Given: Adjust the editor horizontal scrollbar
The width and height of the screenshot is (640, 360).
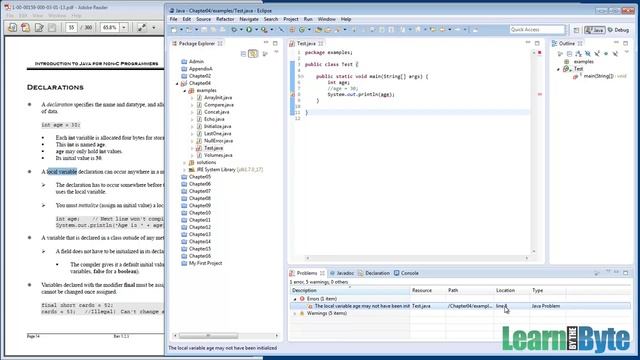Looking at the screenshot, I should coord(417,258).
